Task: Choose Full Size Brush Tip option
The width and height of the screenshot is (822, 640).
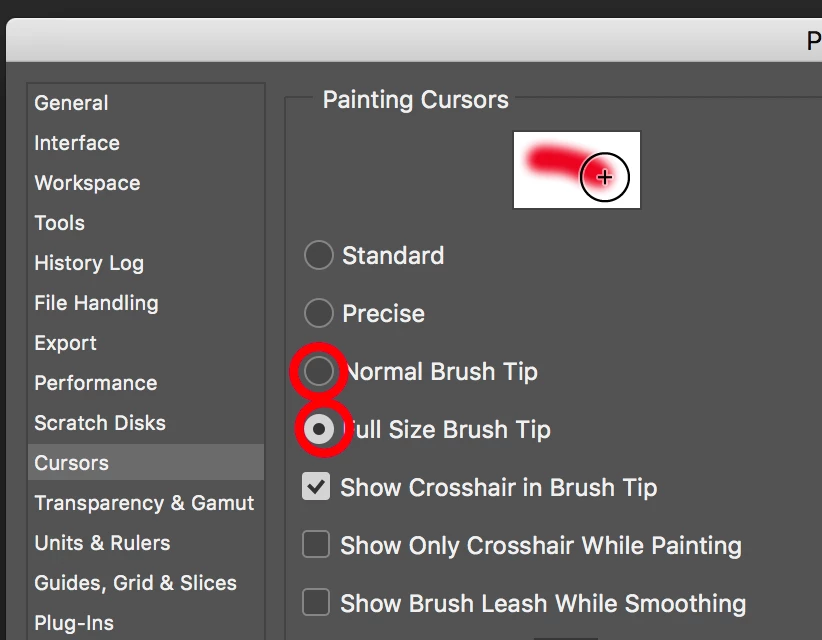Action: click(319, 429)
